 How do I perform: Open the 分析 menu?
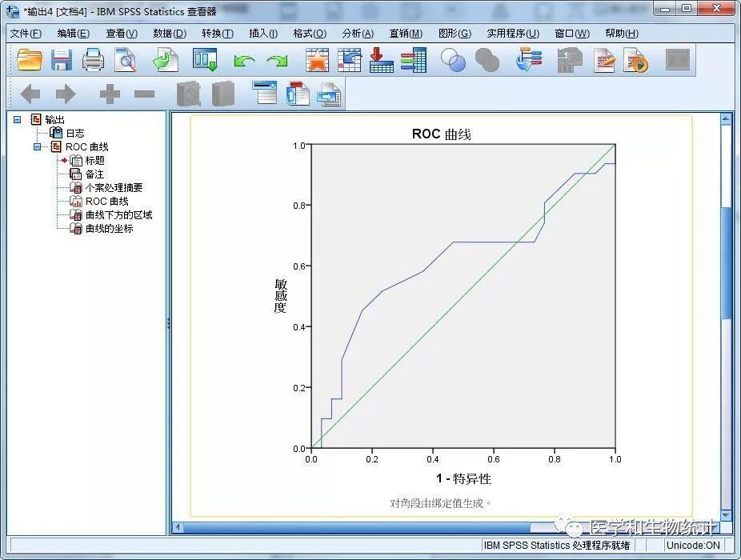(357, 33)
